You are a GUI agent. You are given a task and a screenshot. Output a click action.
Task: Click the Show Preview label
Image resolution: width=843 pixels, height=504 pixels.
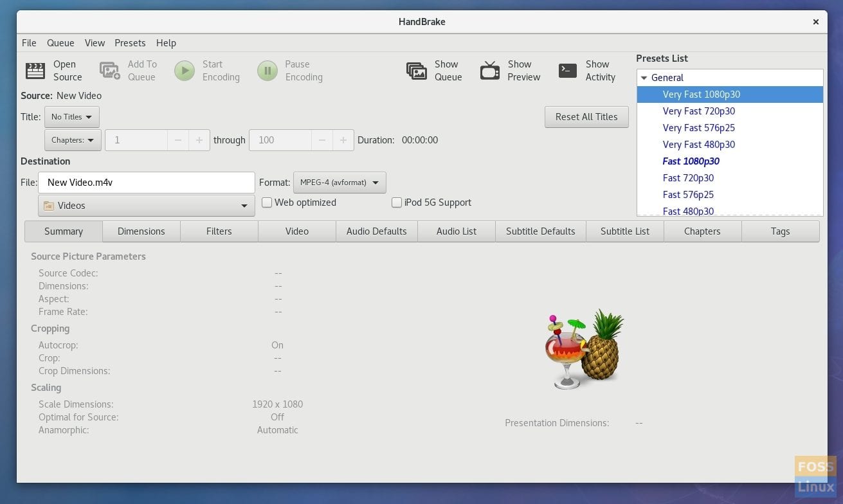[524, 71]
